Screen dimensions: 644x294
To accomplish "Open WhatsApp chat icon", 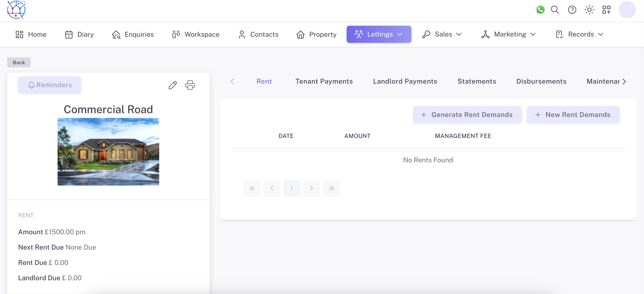I will (540, 10).
